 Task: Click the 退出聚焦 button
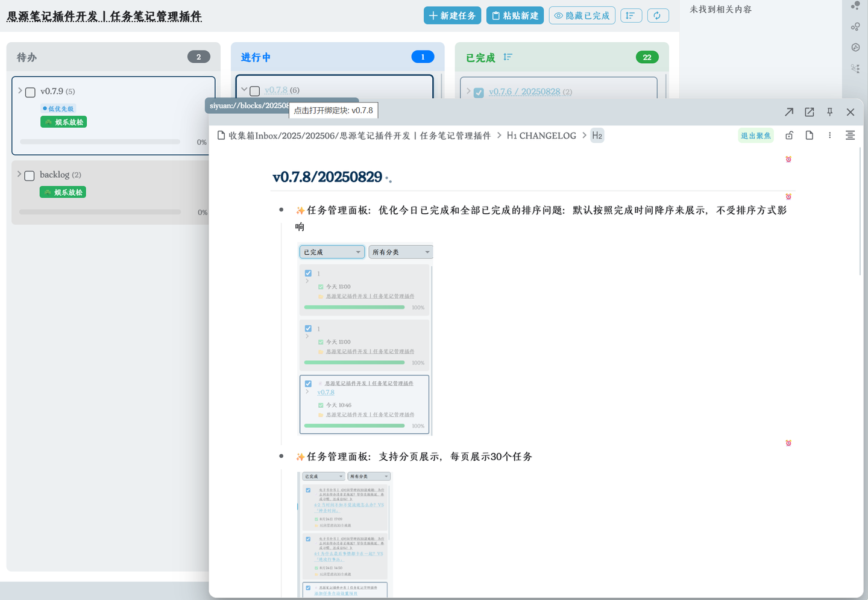click(x=756, y=136)
